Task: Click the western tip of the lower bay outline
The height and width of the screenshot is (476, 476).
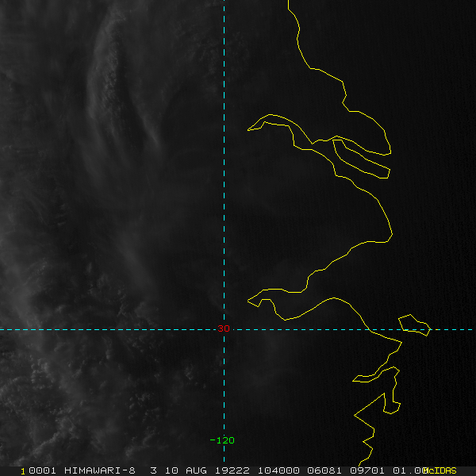Action: pyautogui.click(x=248, y=301)
